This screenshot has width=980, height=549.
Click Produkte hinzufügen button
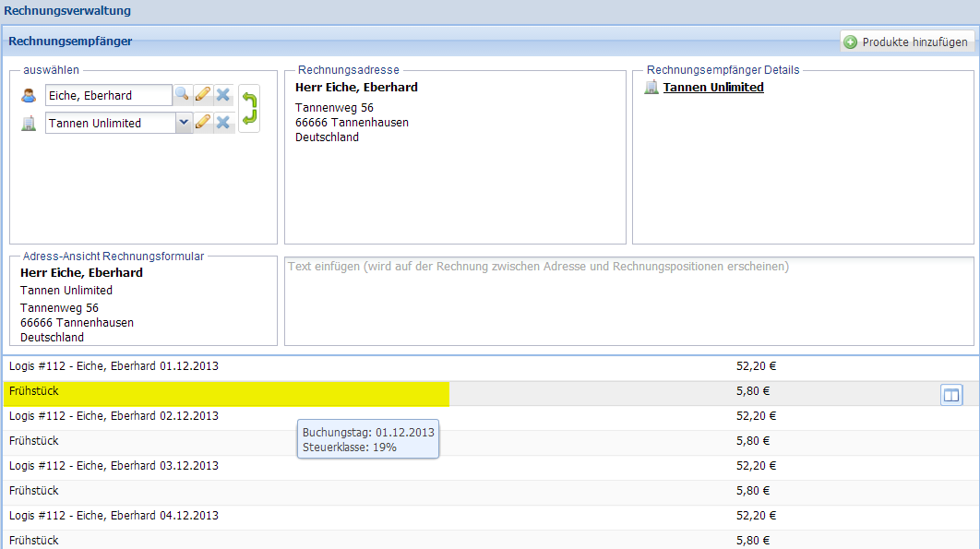[906, 42]
